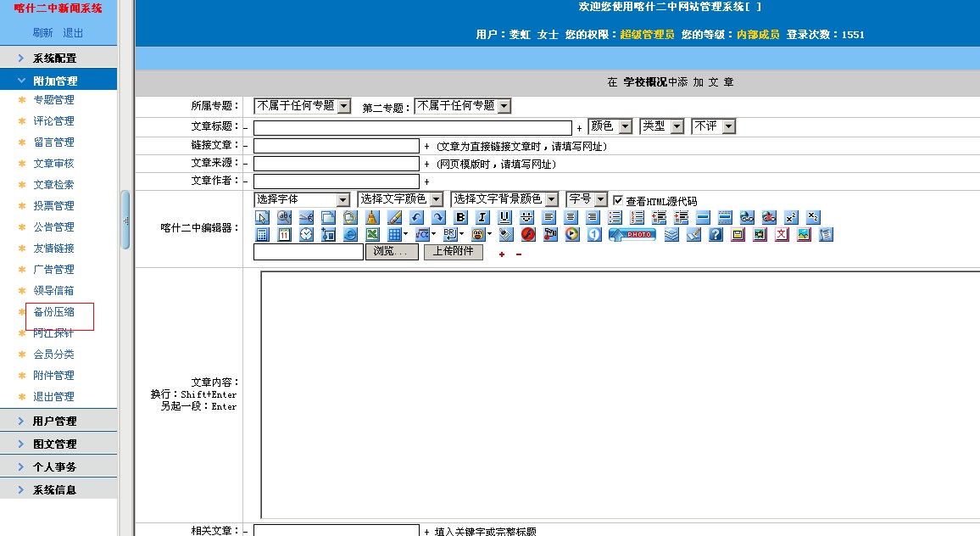The height and width of the screenshot is (536, 980).
Task: Open the 字号 font size dropdown
Action: [x=587, y=199]
